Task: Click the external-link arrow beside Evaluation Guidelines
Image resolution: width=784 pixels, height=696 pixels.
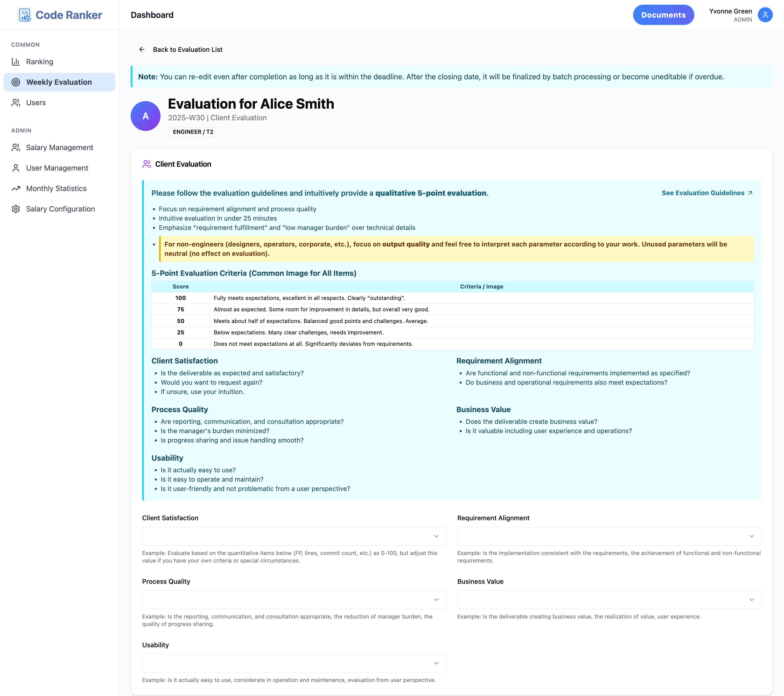Action: [x=750, y=193]
